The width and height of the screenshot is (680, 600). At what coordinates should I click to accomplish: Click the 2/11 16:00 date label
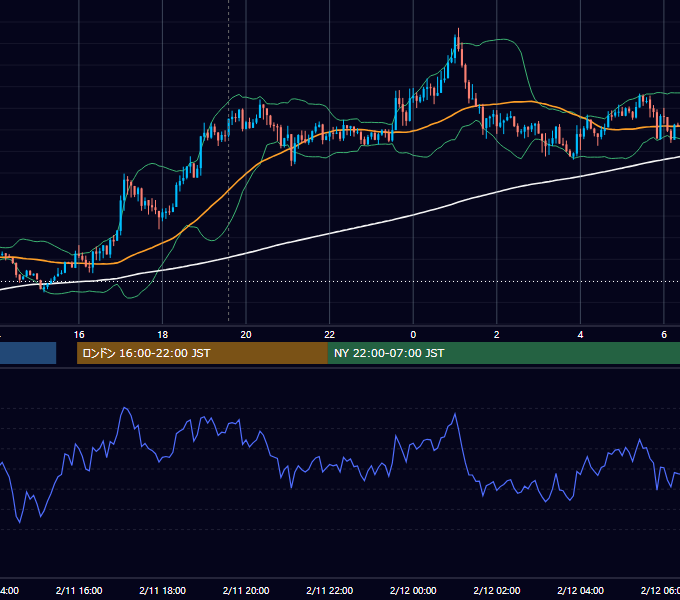79,591
